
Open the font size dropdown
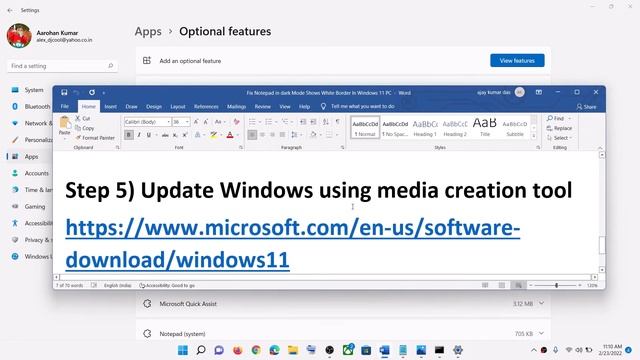click(x=187, y=122)
